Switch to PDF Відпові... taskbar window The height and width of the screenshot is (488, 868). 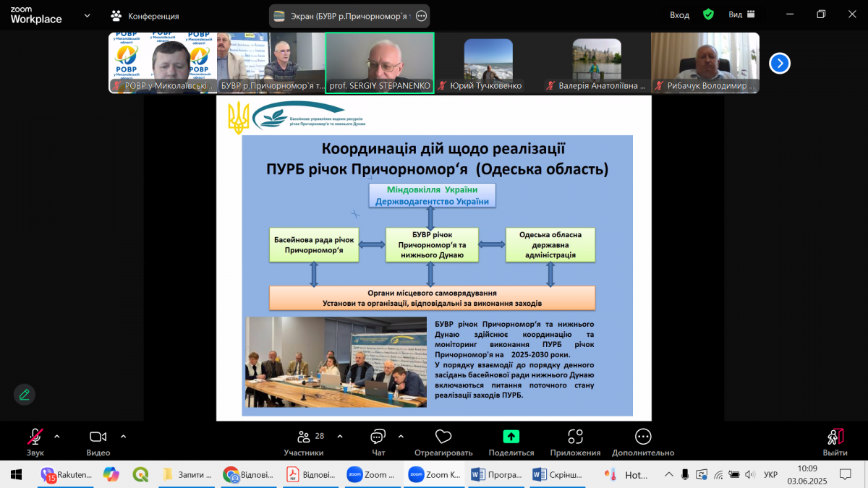[311, 474]
